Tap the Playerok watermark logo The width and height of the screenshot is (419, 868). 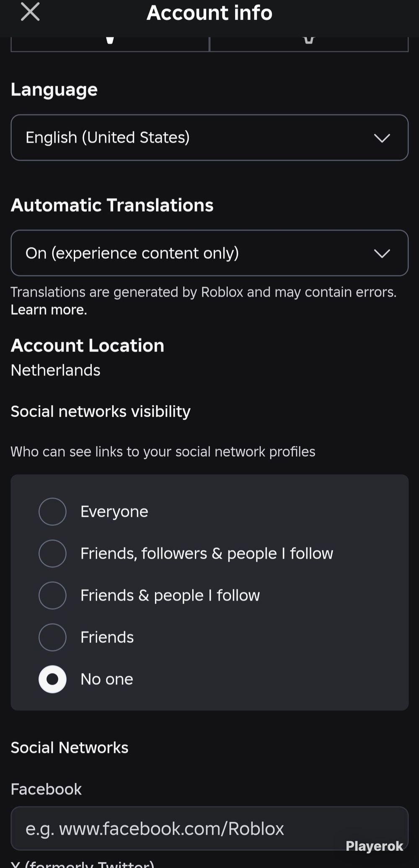pyautogui.click(x=374, y=846)
